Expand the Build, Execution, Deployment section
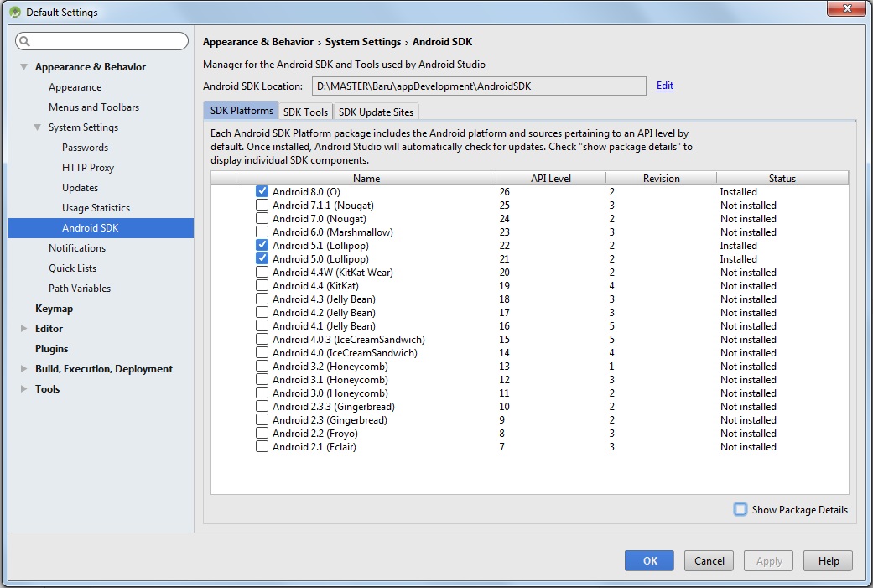 click(24, 369)
